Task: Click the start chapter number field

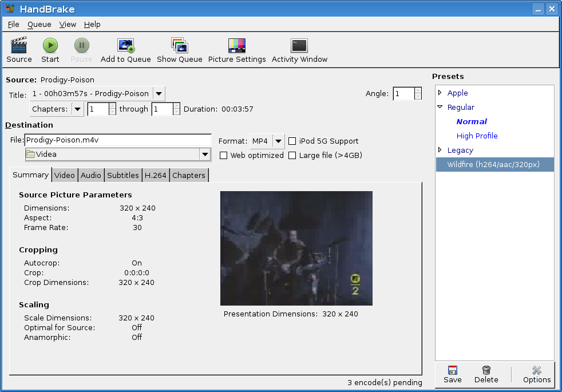Action: tap(98, 109)
